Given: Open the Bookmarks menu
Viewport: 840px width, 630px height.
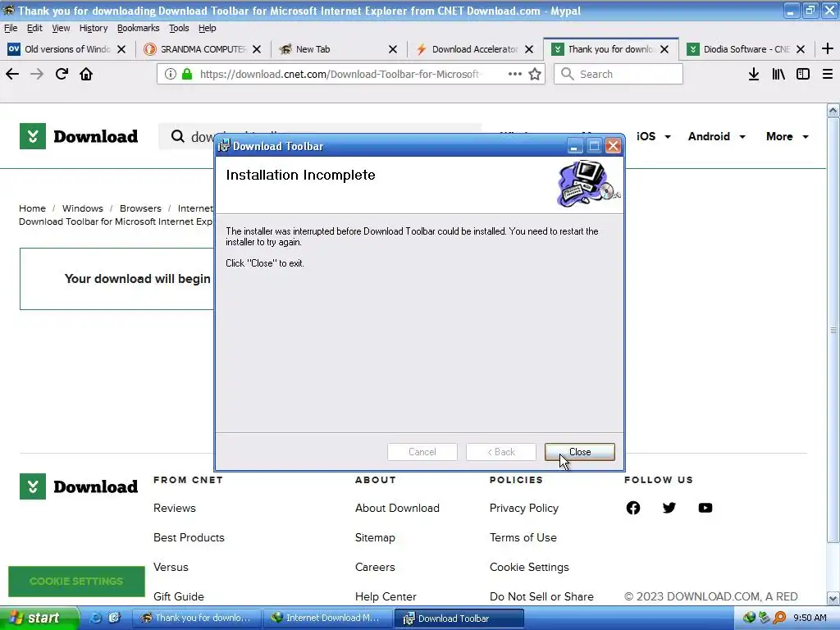Looking at the screenshot, I should (138, 28).
